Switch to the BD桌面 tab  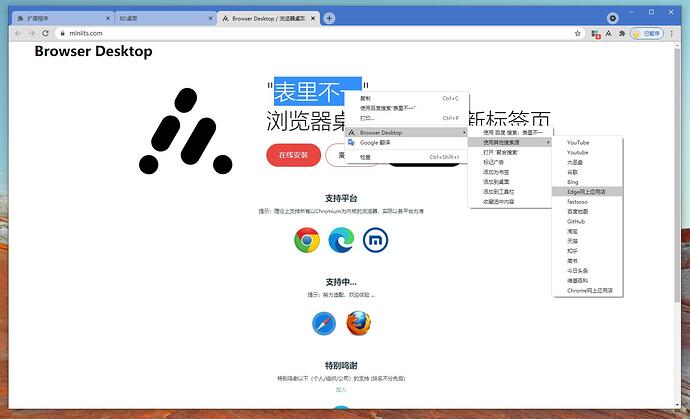click(x=165, y=18)
